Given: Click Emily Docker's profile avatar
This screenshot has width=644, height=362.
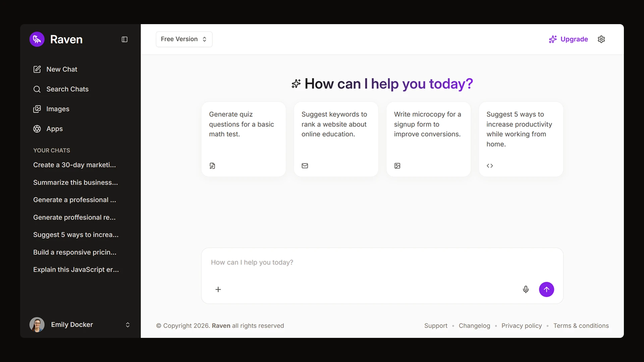Looking at the screenshot, I should (x=37, y=324).
